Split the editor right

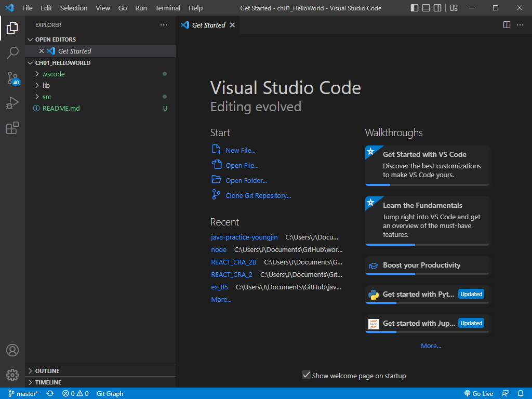[507, 25]
